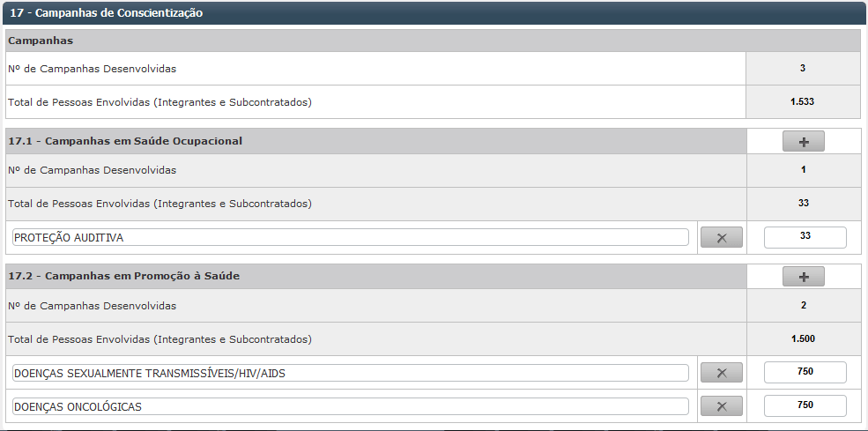Viewport: 868px width, 431px height.
Task: Click the Promoção à Saúde campaigns count value 2
Action: 803,305
